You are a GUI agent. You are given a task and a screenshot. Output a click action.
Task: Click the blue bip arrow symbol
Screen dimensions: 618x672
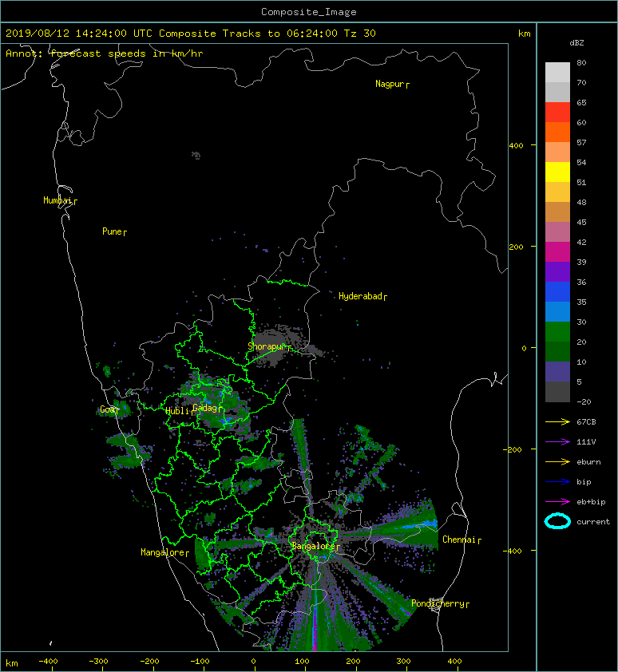click(557, 482)
